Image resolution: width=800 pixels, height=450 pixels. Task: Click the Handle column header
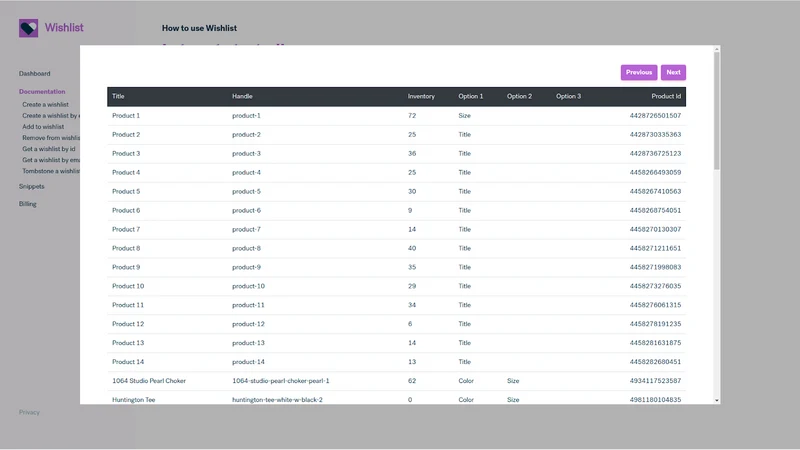(242, 96)
